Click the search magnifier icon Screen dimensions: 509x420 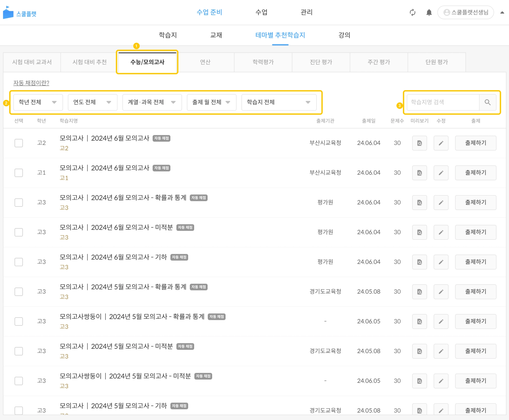487,102
